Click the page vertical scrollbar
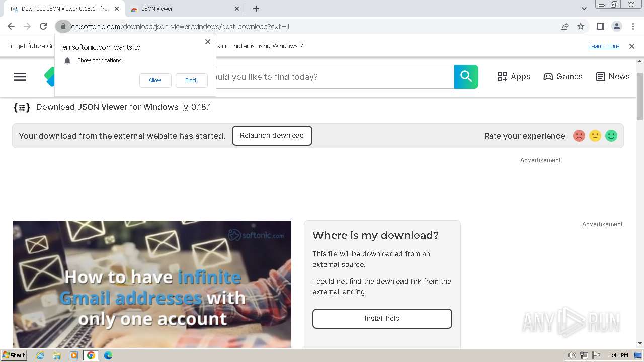The width and height of the screenshot is (644, 362). (640, 97)
